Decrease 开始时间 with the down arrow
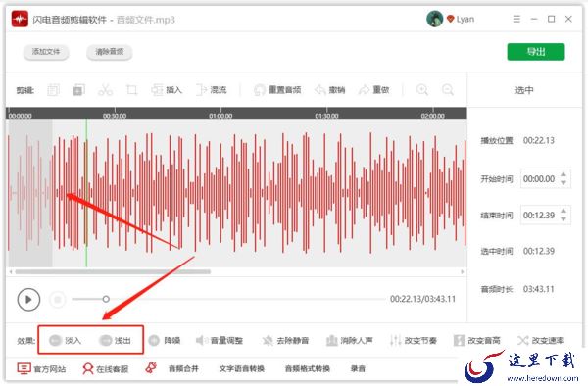The width and height of the screenshot is (588, 386). [x=563, y=182]
